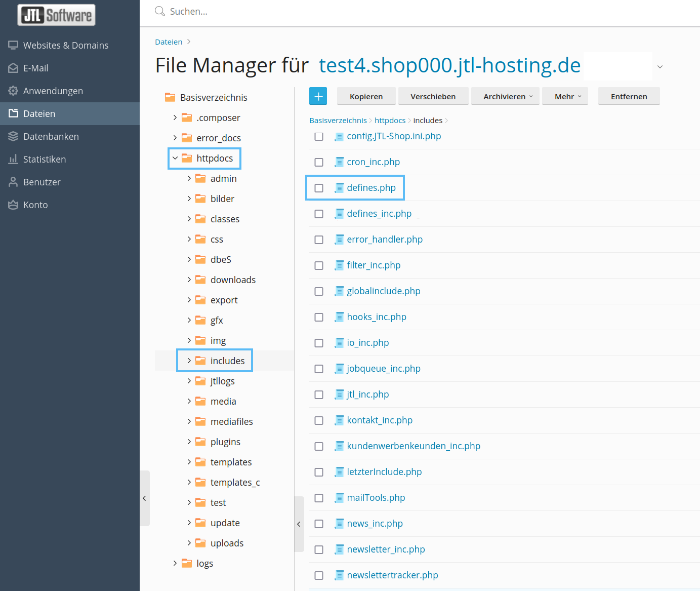Go to Anwendungen in sidebar

coord(70,91)
